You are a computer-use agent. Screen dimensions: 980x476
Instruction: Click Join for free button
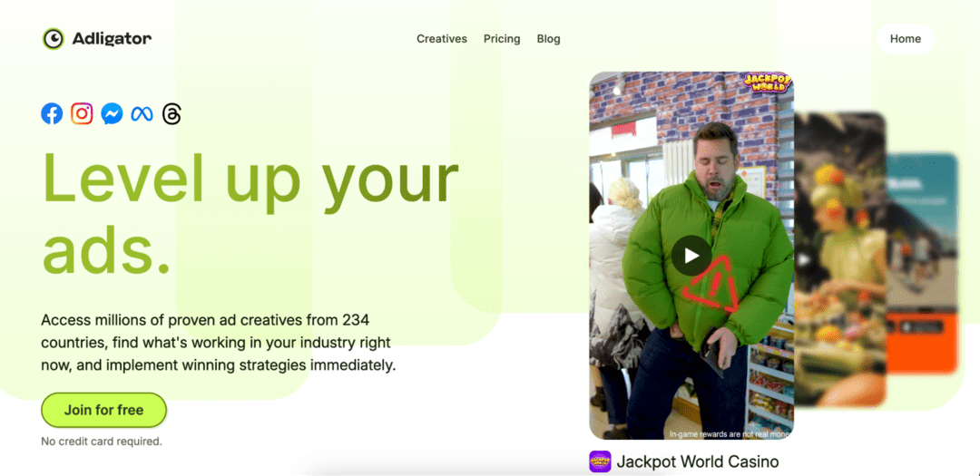point(103,411)
